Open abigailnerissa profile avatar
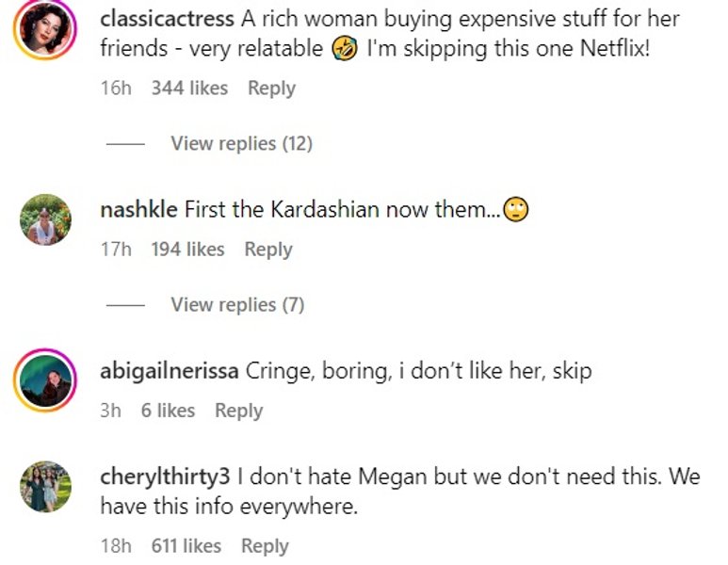Screen dimensions: 728x565 [45, 379]
